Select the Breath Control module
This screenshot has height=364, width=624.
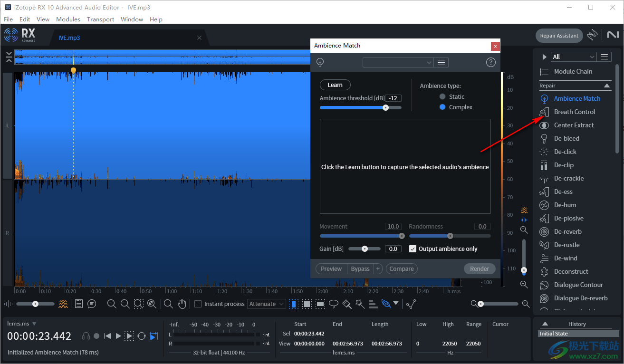tap(574, 112)
